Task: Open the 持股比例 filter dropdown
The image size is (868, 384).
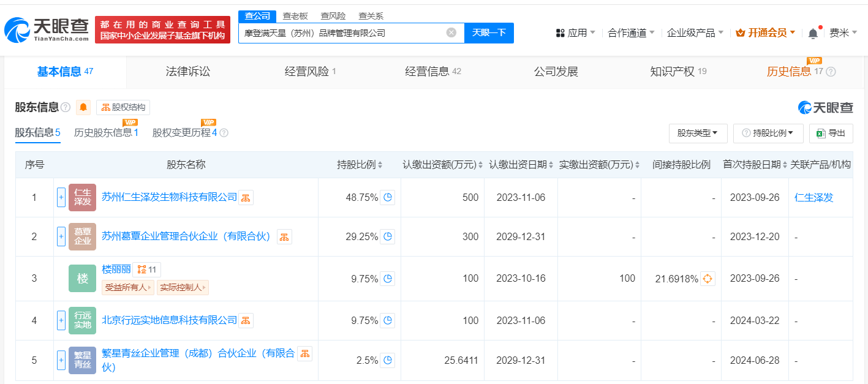Action: (x=768, y=133)
